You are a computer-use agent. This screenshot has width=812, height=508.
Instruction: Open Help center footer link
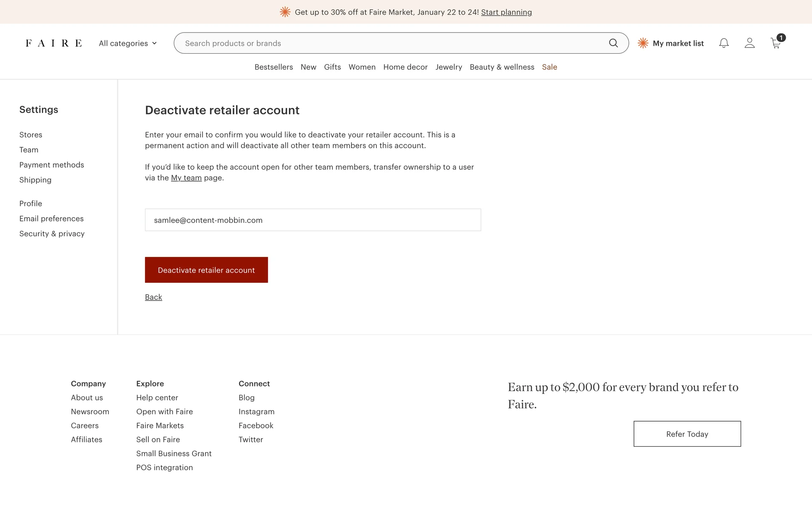[x=157, y=398]
